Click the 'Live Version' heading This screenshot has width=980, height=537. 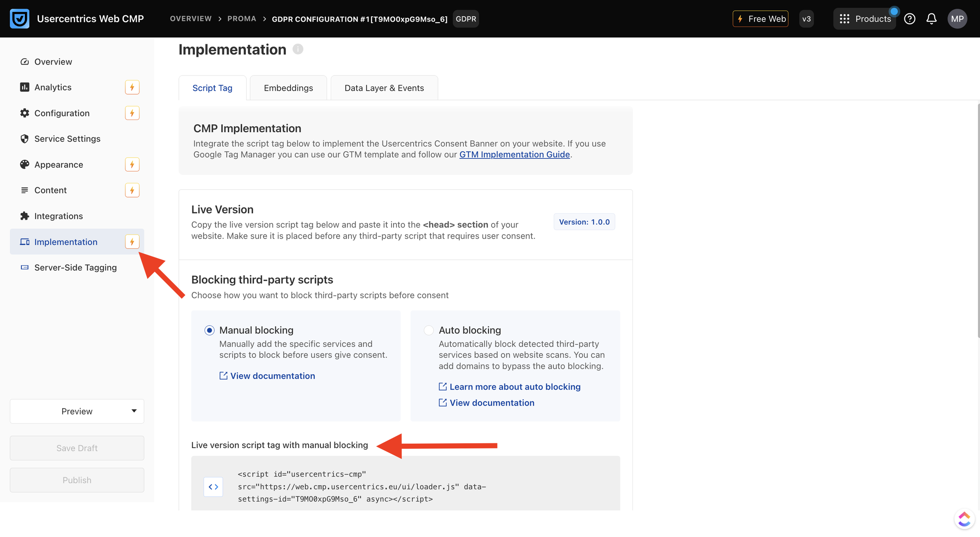222,209
